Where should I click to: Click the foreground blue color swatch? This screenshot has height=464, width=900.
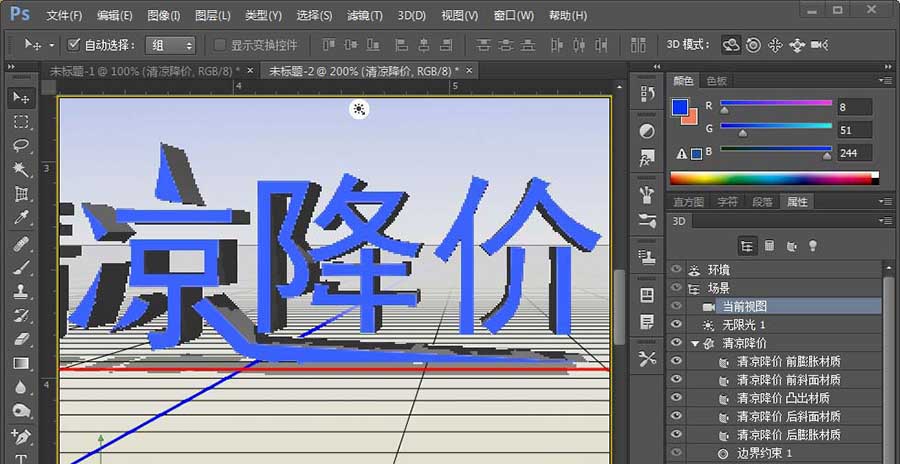[681, 106]
